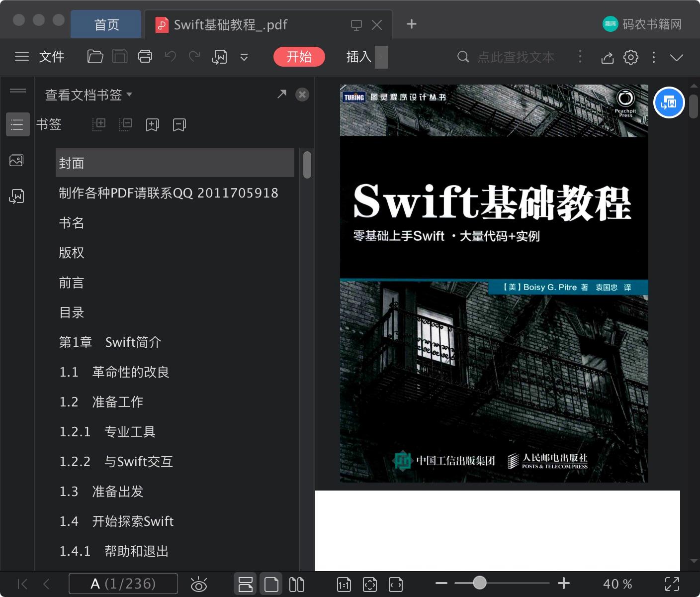Click the add bookmark icon
The height and width of the screenshot is (597, 700).
tap(153, 125)
